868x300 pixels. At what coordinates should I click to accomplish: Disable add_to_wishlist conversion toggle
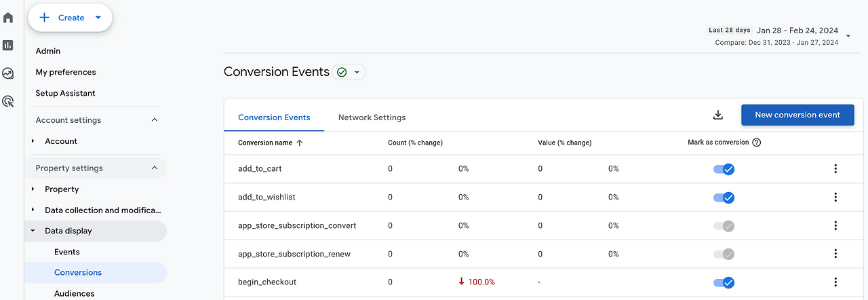(724, 198)
